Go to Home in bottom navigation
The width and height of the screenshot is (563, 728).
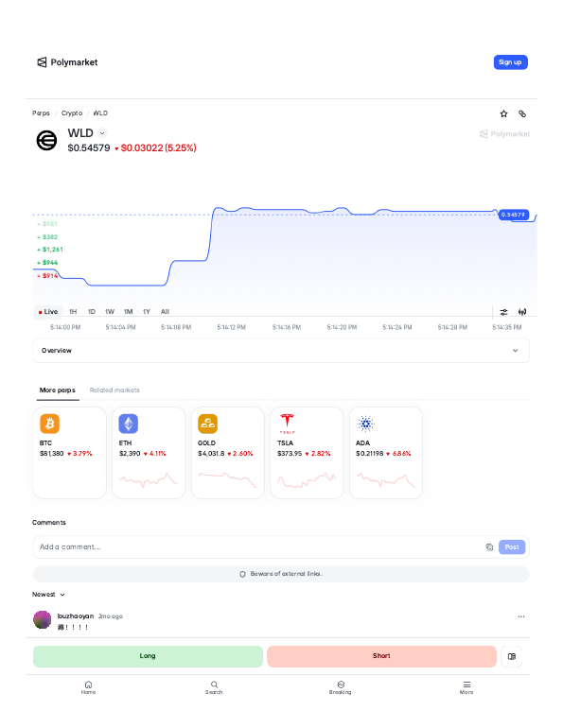point(88,687)
